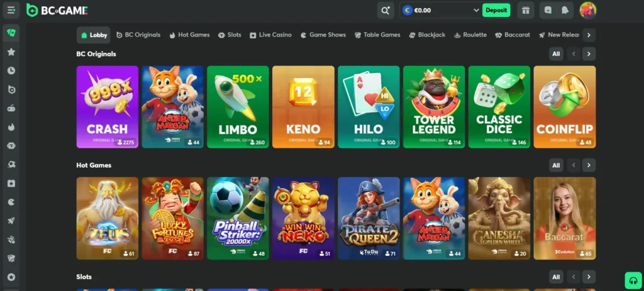
Task: View All games in Hot Games section
Action: (556, 165)
